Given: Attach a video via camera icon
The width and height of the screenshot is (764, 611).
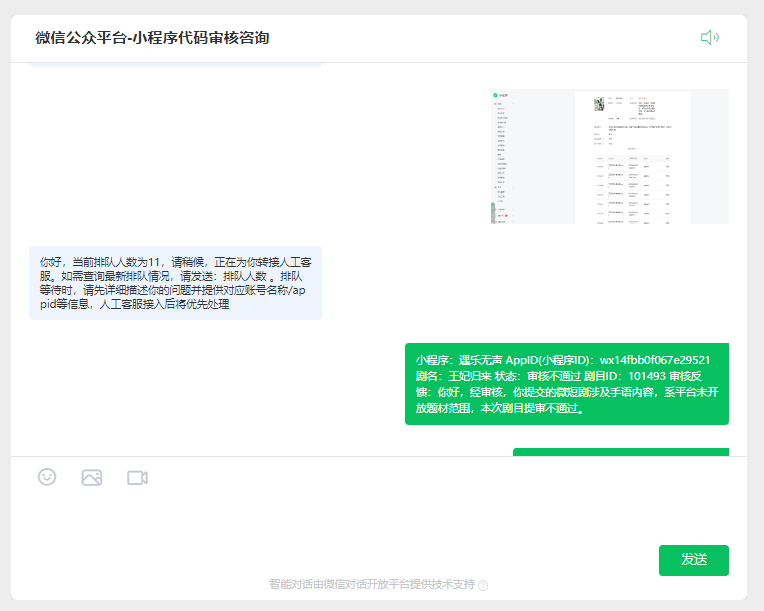Looking at the screenshot, I should tap(137, 477).
